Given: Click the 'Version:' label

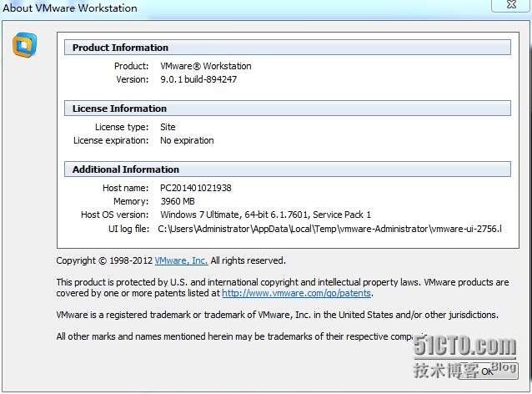Looking at the screenshot, I should (133, 79).
